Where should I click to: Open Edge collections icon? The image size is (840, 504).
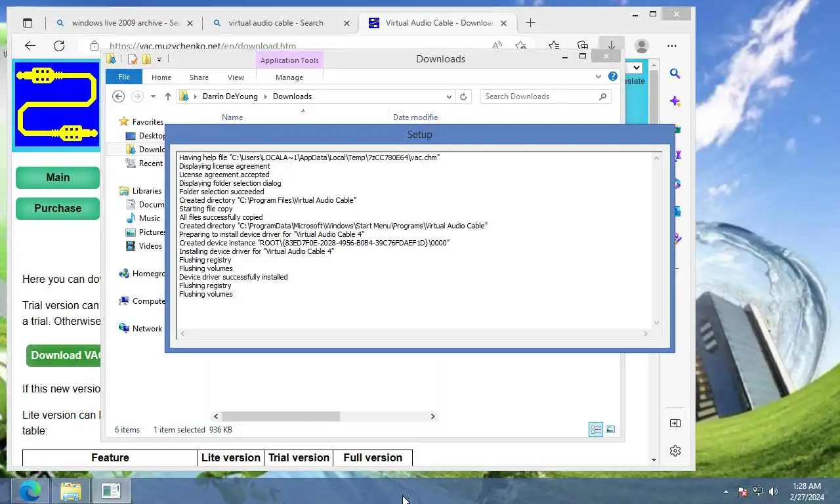pos(583,46)
